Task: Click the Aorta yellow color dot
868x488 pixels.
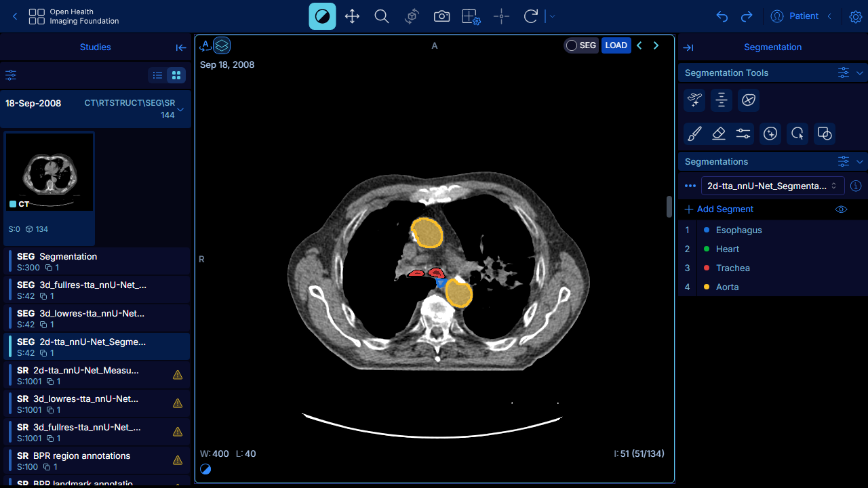Action: pyautogui.click(x=707, y=287)
